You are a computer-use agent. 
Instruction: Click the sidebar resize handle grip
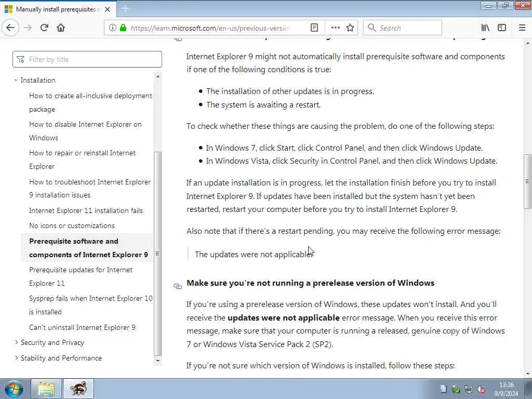[157, 254]
